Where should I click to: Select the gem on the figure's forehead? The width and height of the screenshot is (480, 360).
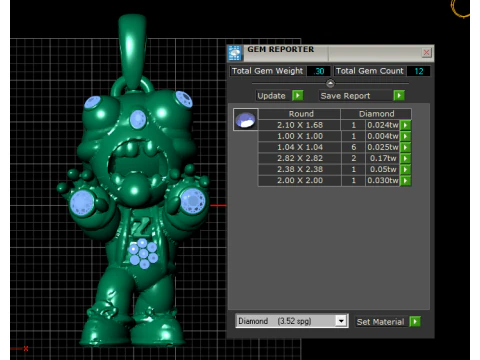138,119
